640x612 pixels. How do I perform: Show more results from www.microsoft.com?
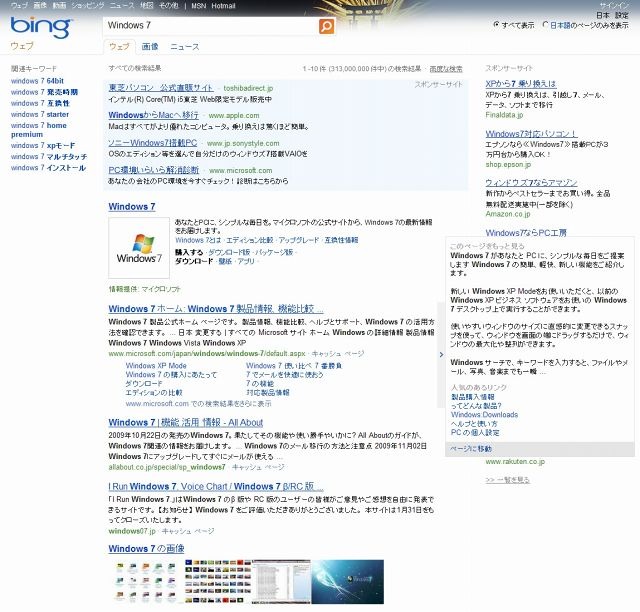[x=198, y=404]
